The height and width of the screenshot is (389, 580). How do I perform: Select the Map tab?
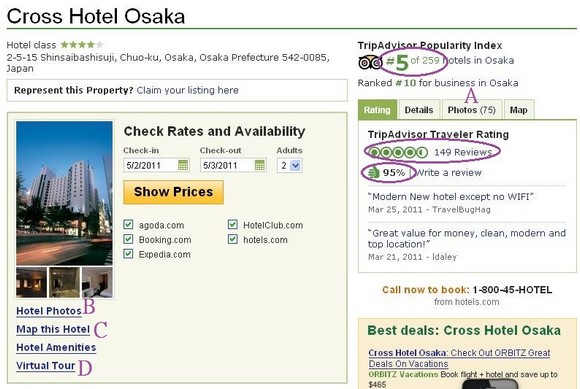pyautogui.click(x=519, y=110)
